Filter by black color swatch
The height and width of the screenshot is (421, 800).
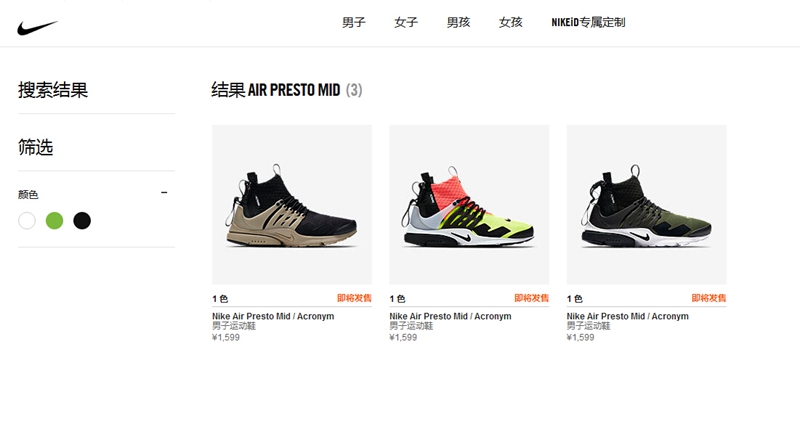(82, 221)
